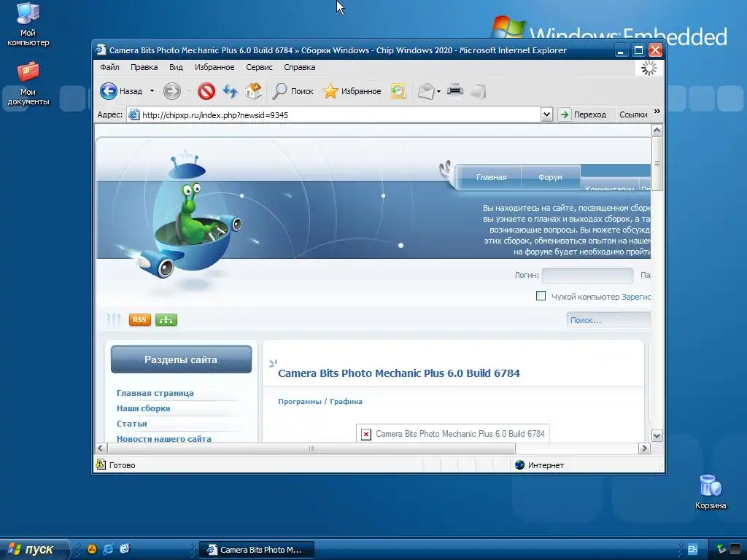The height and width of the screenshot is (560, 747).
Task: Click the orange quick launch icon
Action: [92, 549]
